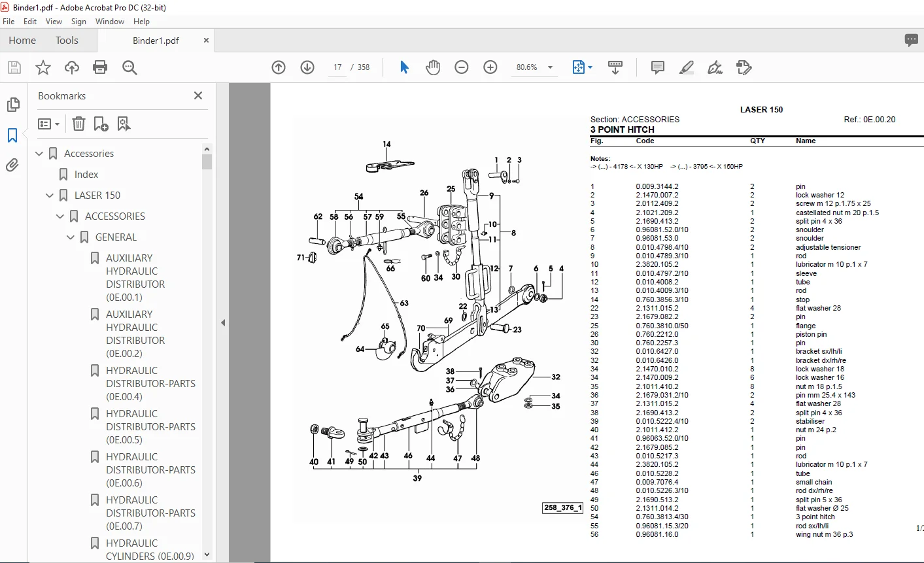Open the Sign menu
This screenshot has height=563, width=924.
tap(78, 22)
